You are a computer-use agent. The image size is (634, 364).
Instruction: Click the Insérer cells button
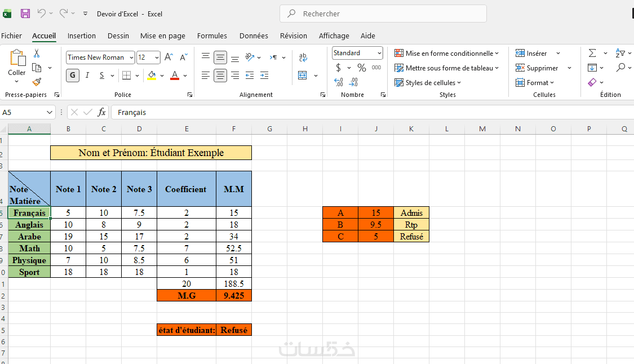[x=531, y=53]
